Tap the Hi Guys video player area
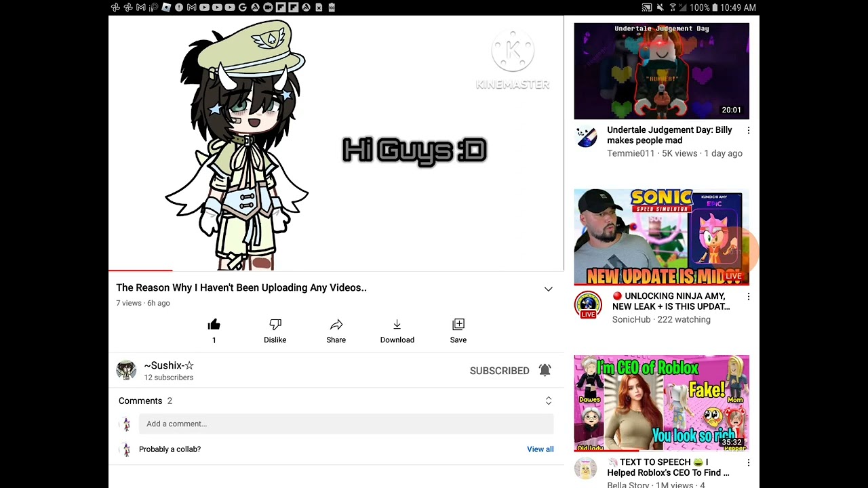This screenshot has height=488, width=868. pyautogui.click(x=336, y=142)
